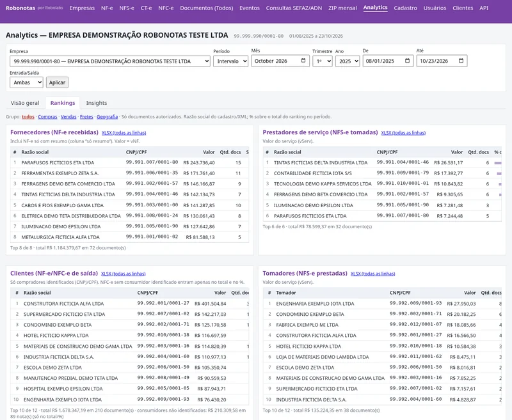Open the Eventos menu
The height and width of the screenshot is (420, 512).
[x=250, y=8]
